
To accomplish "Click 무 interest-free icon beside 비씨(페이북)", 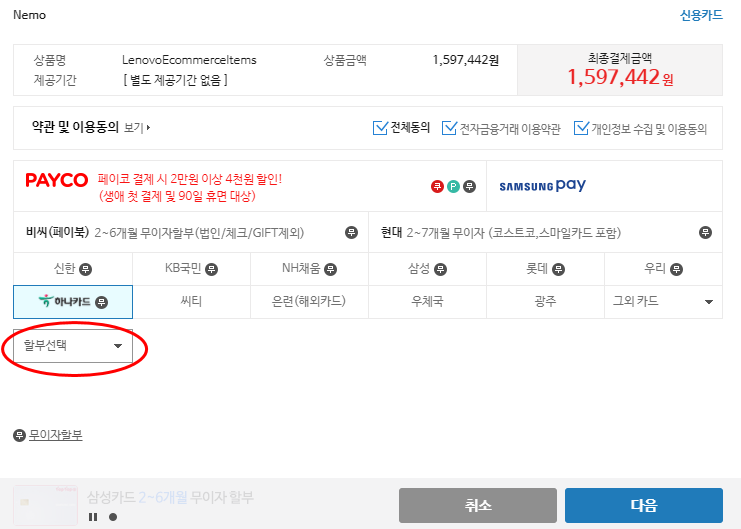I will [x=351, y=233].
